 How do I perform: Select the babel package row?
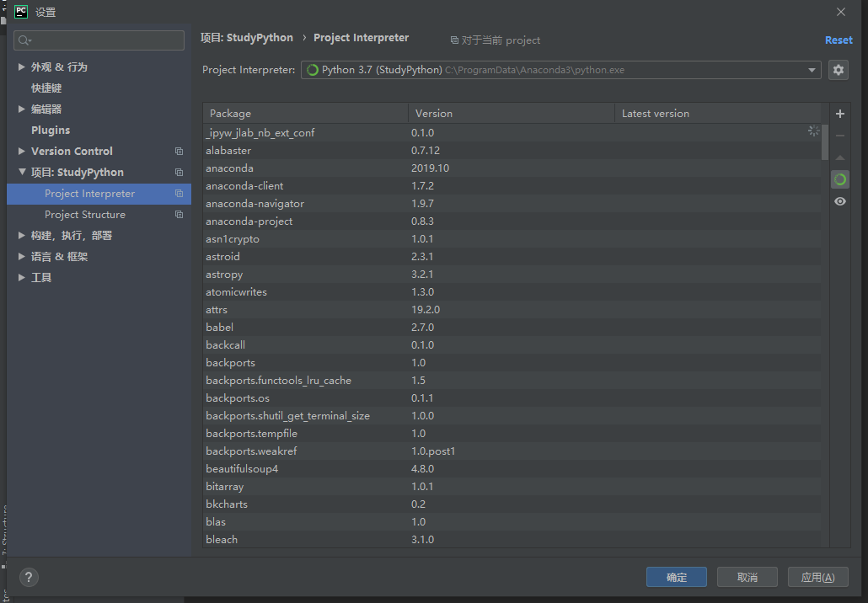click(512, 328)
